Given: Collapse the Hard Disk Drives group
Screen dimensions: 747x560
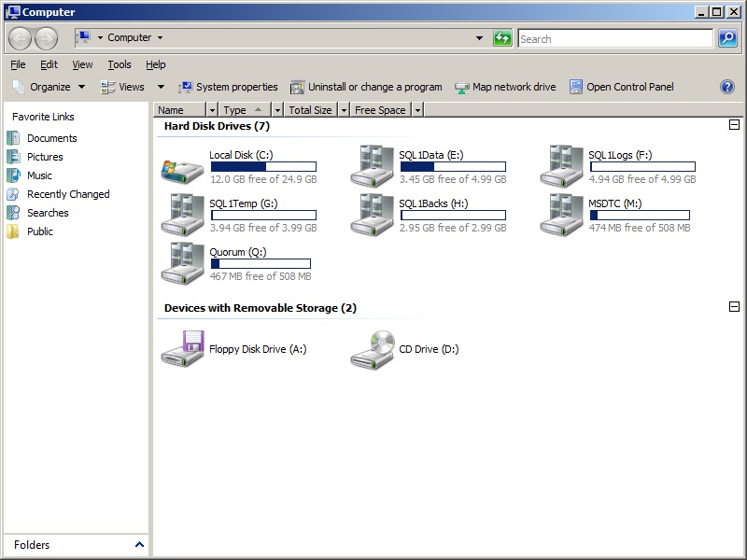Looking at the screenshot, I should (734, 125).
